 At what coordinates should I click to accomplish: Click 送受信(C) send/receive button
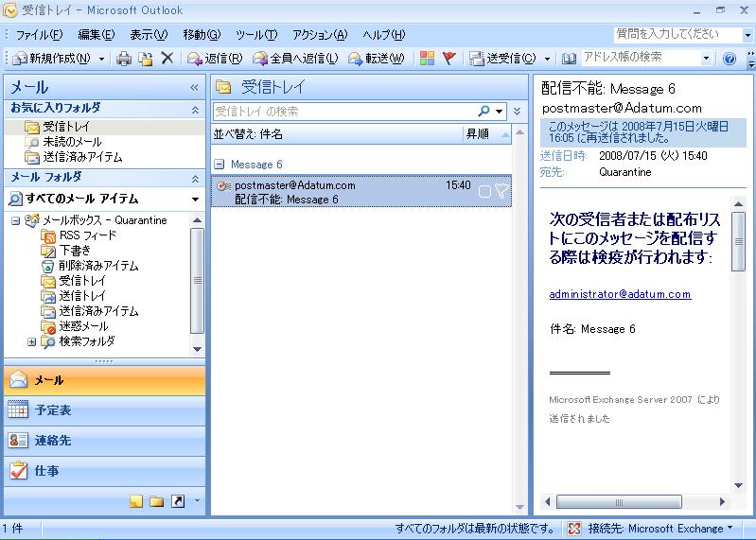[x=502, y=59]
